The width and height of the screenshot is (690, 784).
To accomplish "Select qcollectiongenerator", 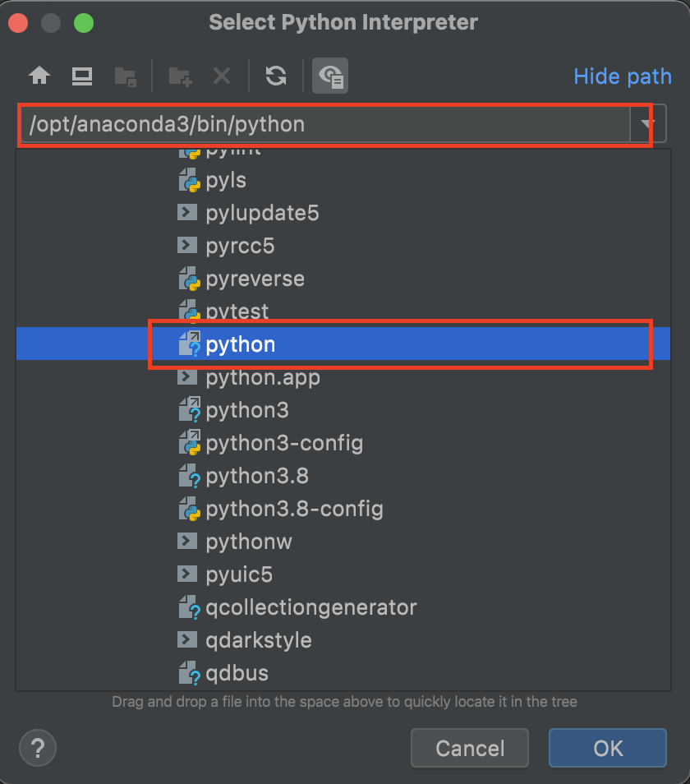I will (310, 607).
